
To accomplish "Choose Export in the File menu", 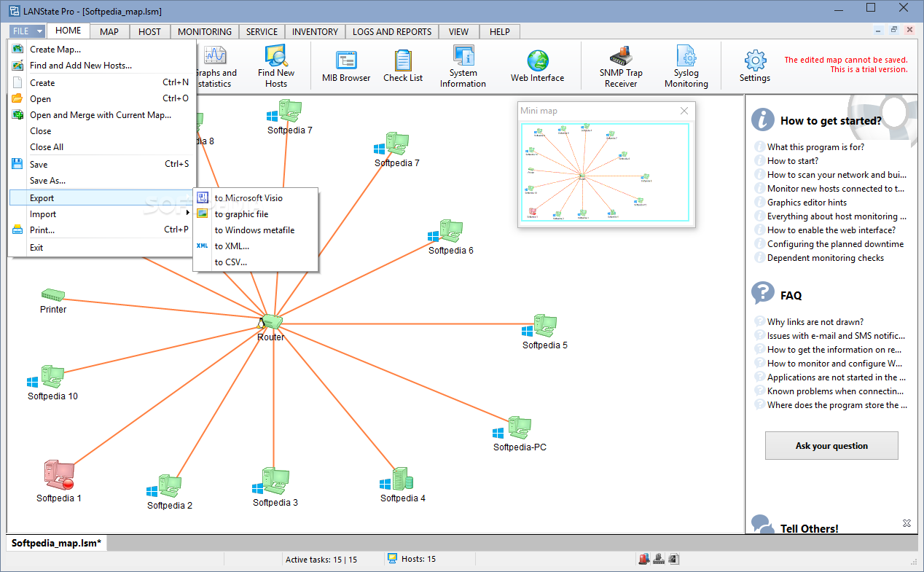I will (x=102, y=197).
